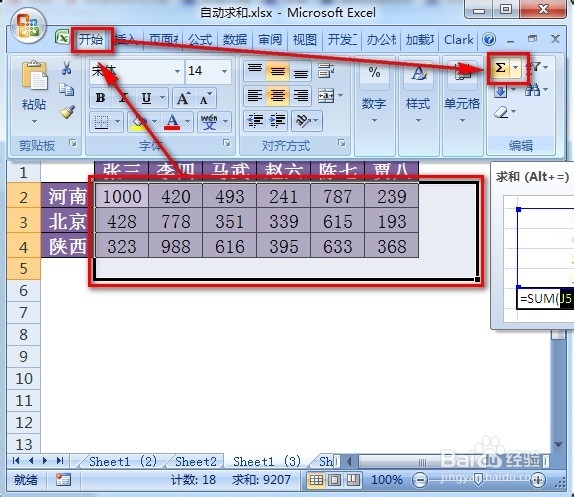
Task: Expand the 样式 styles group
Action: 418,106
